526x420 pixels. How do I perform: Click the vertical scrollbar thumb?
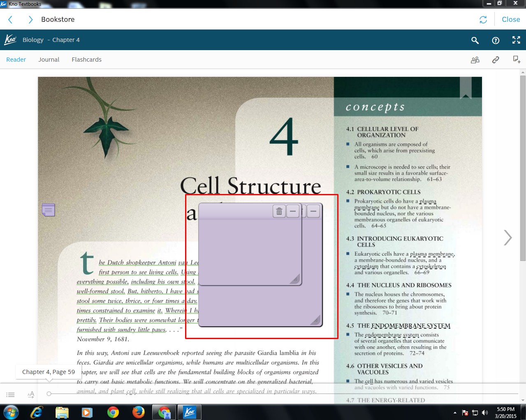523,168
